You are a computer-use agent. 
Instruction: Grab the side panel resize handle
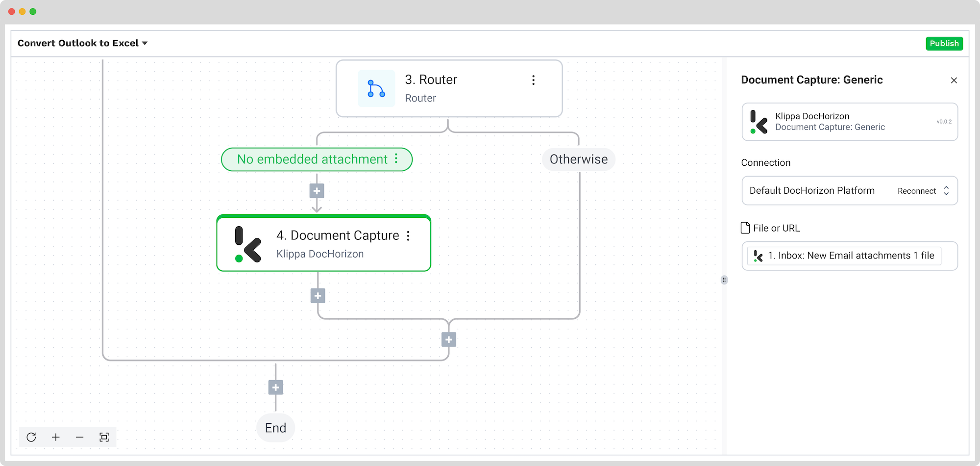(724, 280)
